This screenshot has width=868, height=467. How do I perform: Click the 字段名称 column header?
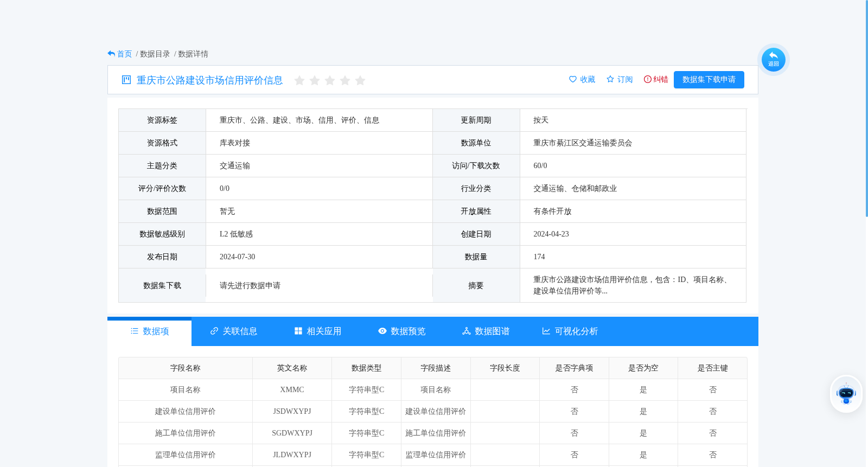[186, 368]
